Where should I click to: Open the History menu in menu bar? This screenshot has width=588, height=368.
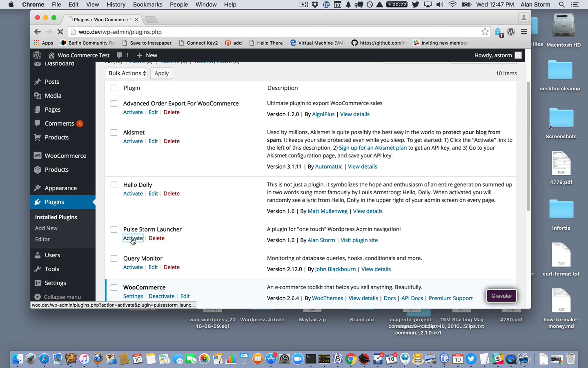pos(116,4)
